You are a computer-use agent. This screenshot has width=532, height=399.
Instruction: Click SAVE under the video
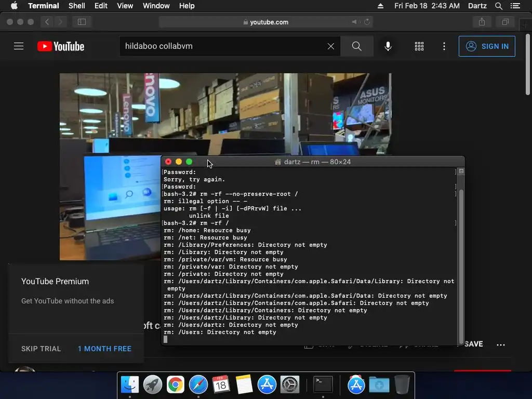[x=473, y=344]
